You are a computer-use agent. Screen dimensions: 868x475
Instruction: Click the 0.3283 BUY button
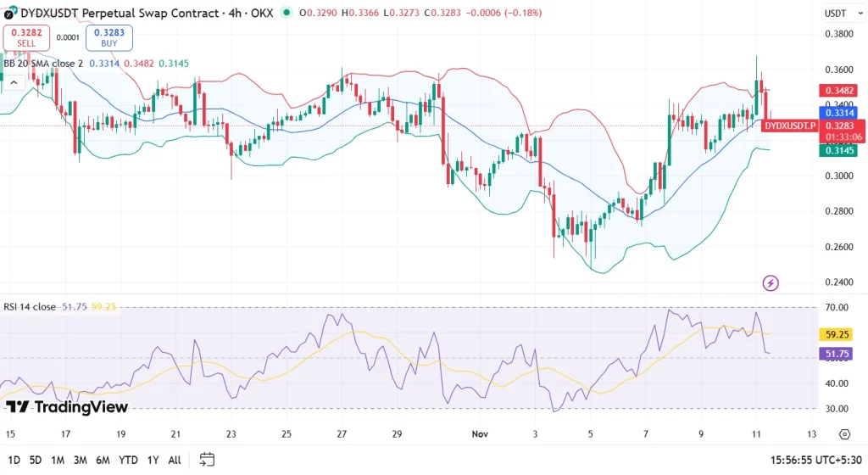[108, 37]
